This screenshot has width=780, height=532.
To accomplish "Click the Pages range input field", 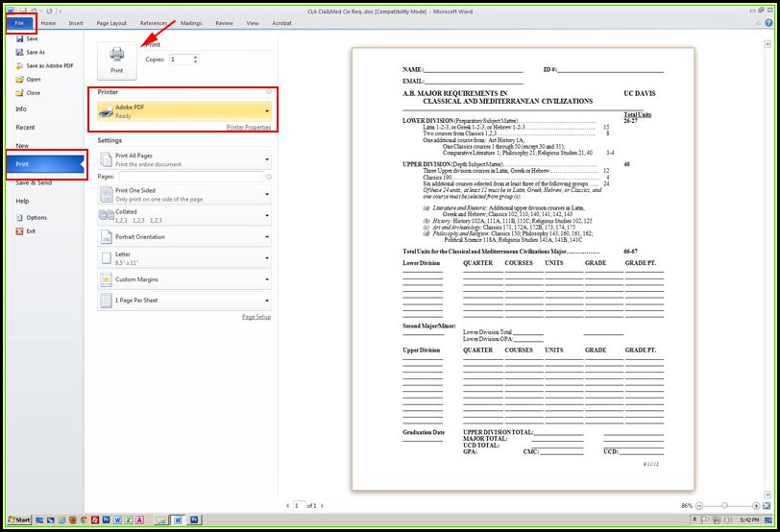I will pyautogui.click(x=190, y=177).
